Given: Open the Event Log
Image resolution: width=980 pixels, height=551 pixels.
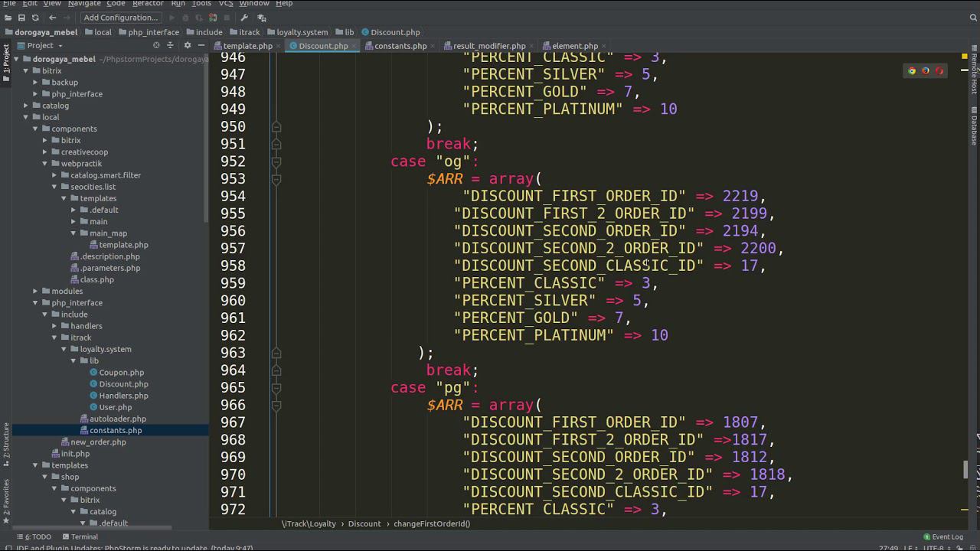Looking at the screenshot, I should point(943,536).
